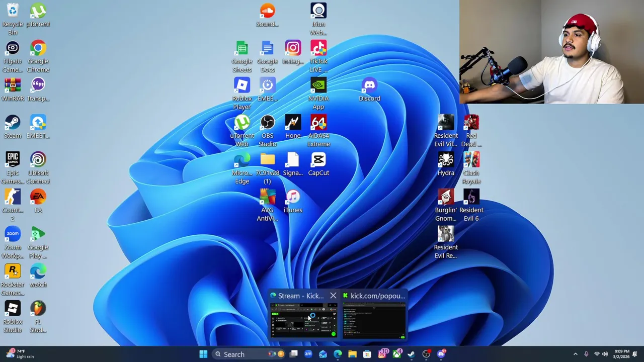Select the AVG AntiVirus desktop icon

click(267, 205)
